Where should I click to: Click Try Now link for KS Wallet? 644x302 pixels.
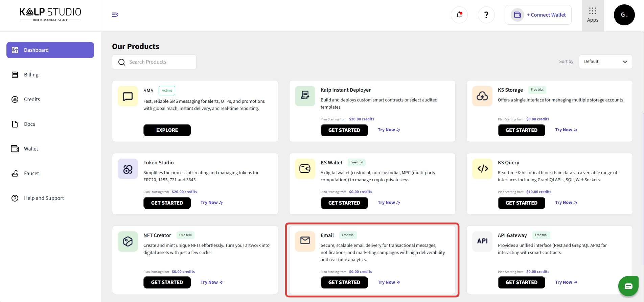(389, 203)
